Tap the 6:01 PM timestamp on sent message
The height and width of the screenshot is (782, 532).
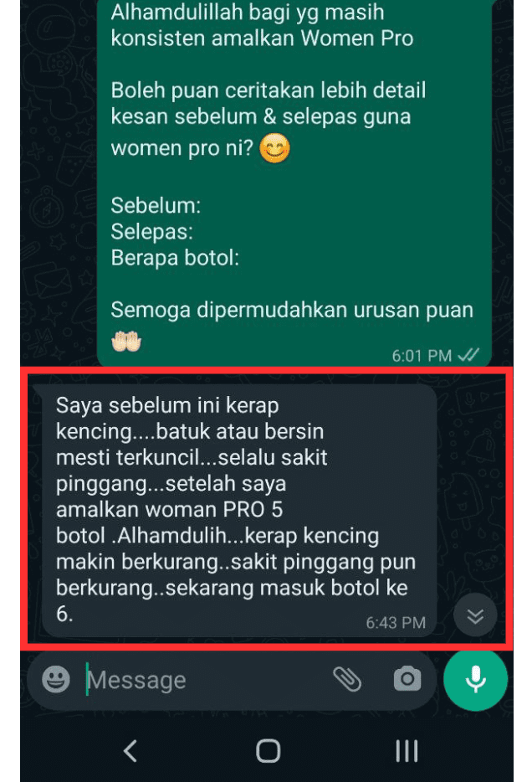[422, 356]
